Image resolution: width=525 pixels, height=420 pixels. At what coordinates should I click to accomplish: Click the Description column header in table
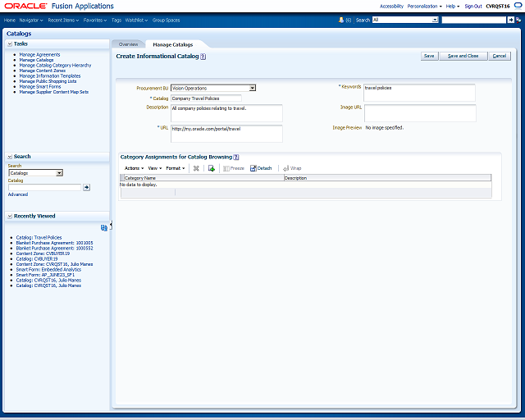[387, 178]
